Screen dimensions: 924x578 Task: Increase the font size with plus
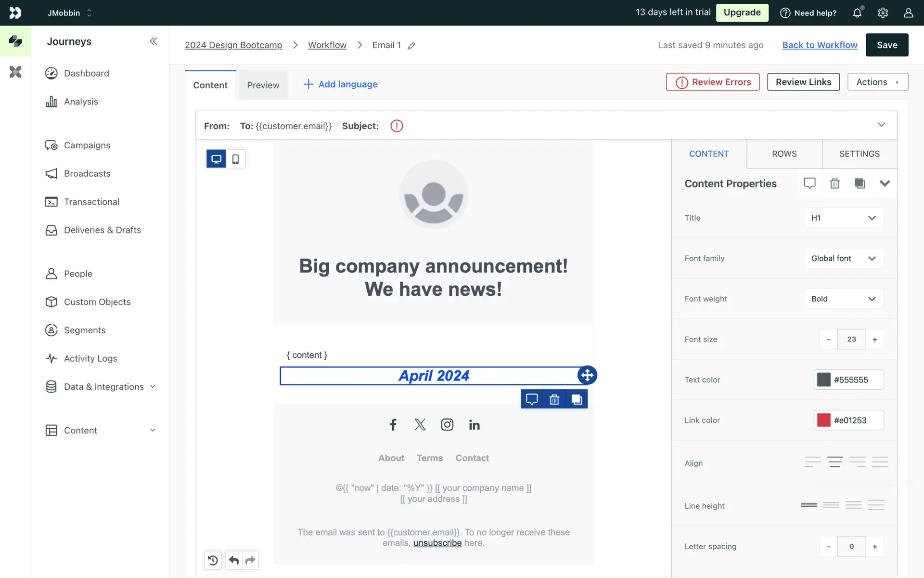pos(874,340)
